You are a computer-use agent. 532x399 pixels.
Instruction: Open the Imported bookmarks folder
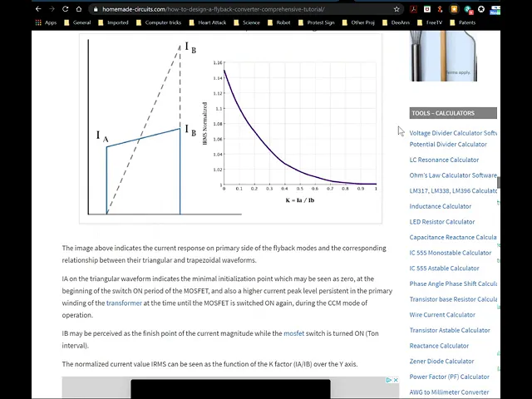tap(113, 22)
